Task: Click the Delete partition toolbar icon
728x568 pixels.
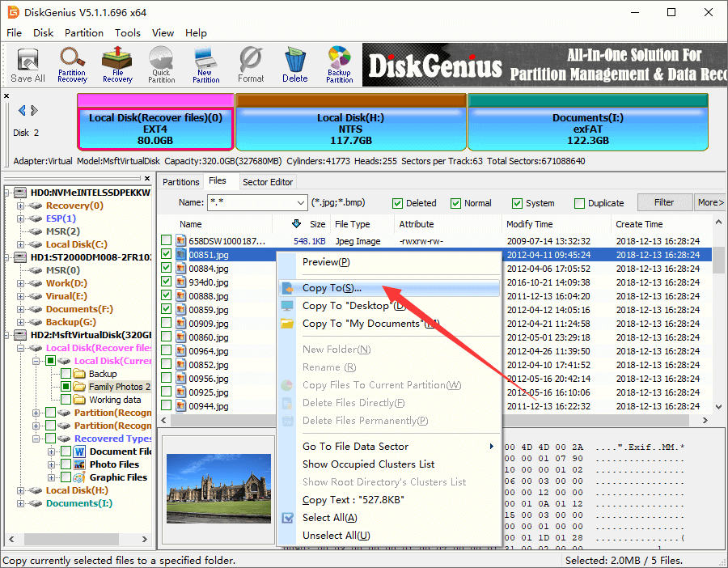Action: [x=294, y=65]
